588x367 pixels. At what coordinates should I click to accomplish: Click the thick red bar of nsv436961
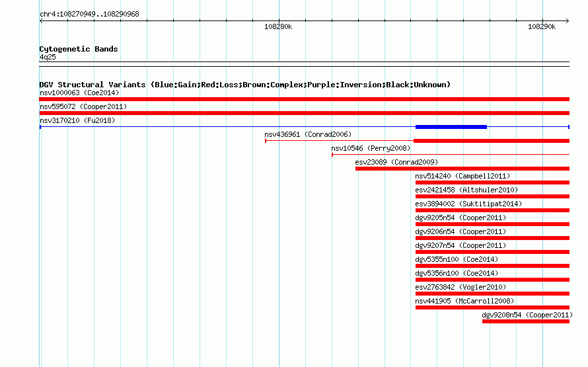492,141
